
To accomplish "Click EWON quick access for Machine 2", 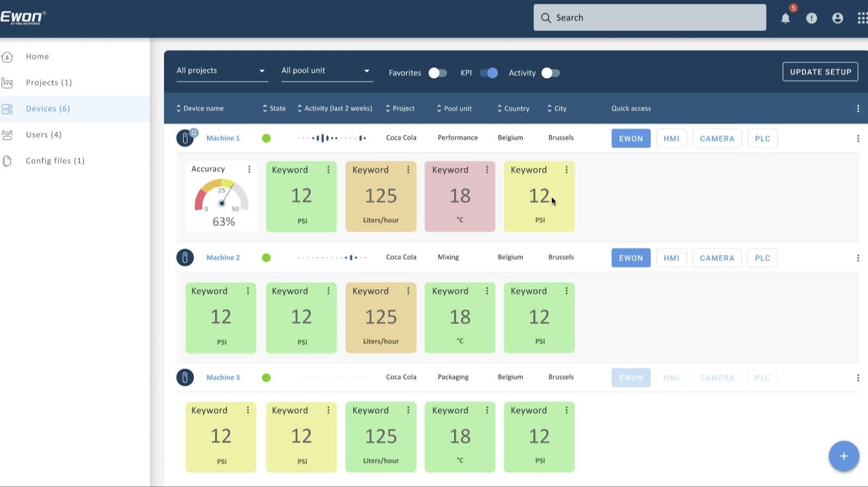I will coord(631,258).
